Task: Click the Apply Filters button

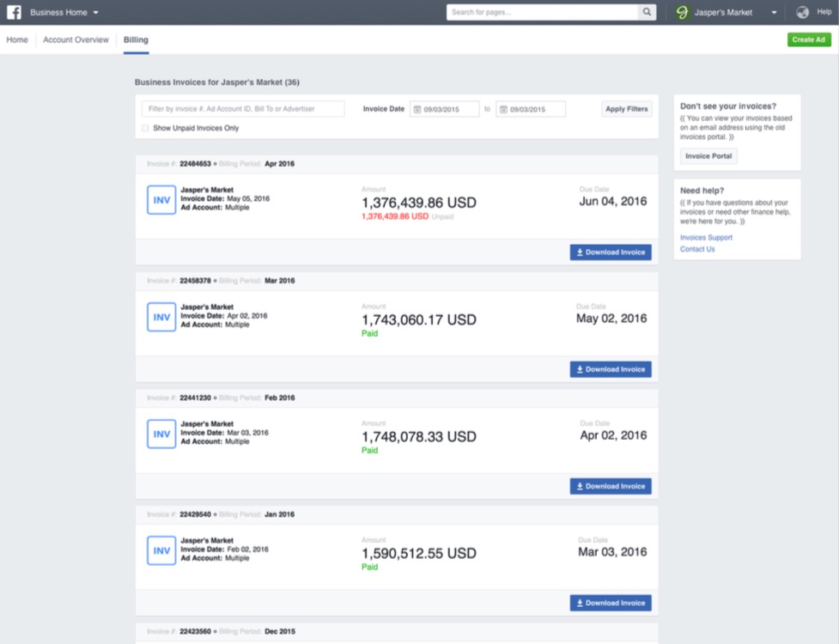Action: pyautogui.click(x=627, y=108)
